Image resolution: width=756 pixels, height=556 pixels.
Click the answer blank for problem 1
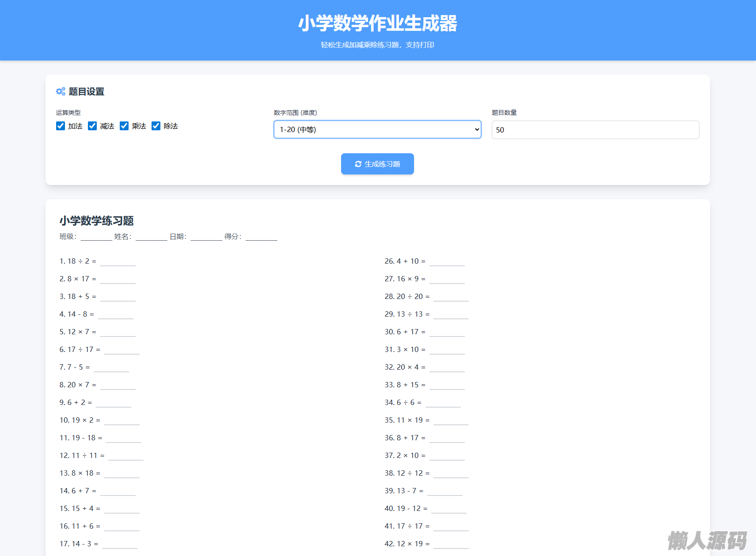118,262
